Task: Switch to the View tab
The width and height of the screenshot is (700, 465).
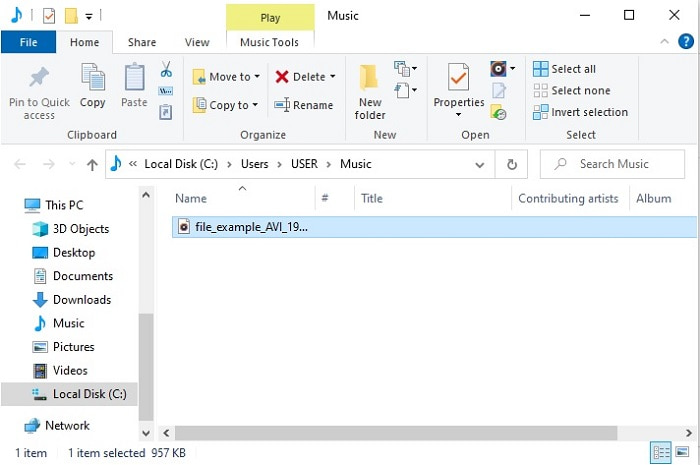Action: tap(197, 42)
